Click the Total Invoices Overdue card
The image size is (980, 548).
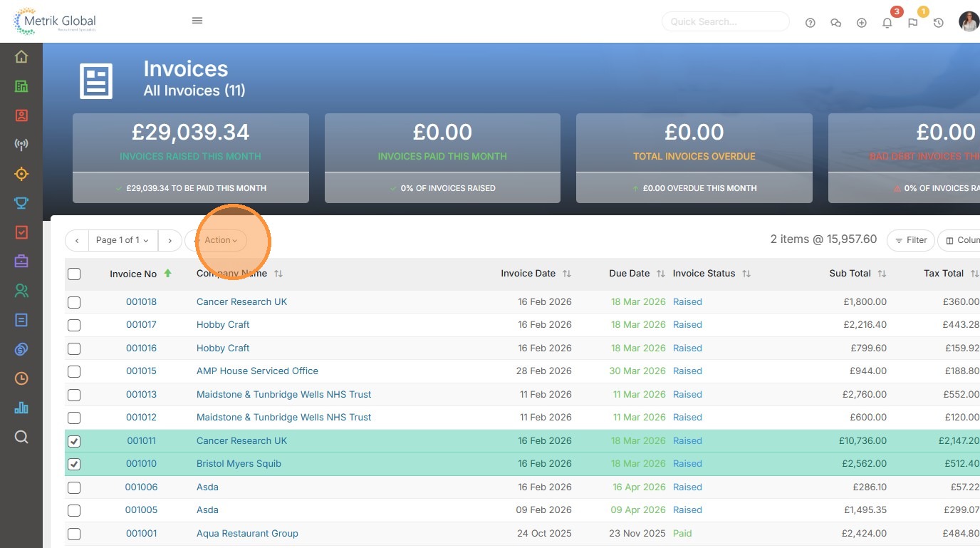pyautogui.click(x=694, y=158)
